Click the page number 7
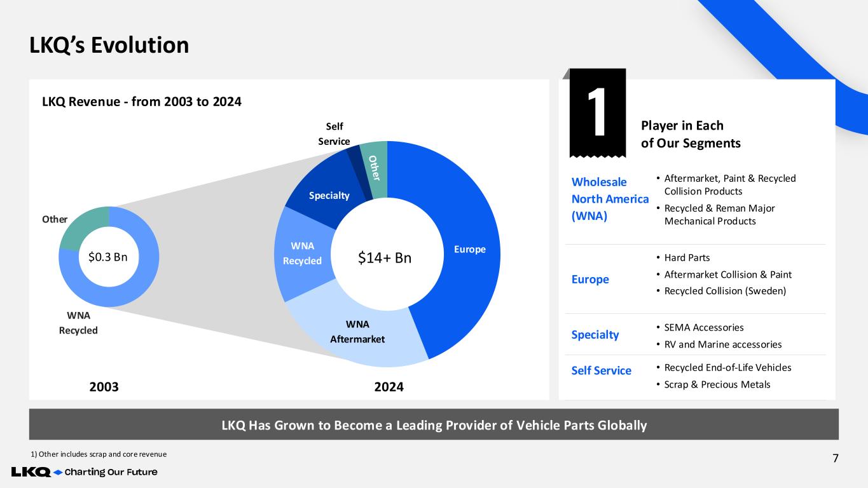Viewport: 868px width, 488px height. tap(836, 459)
